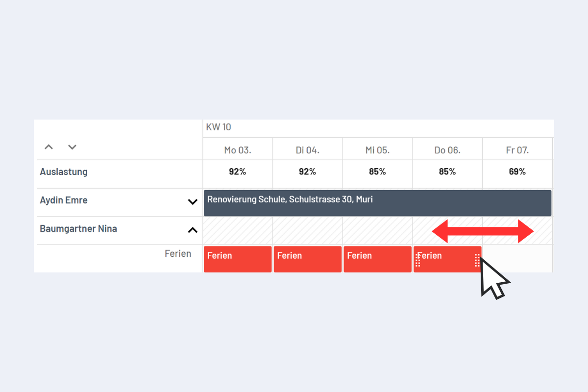Select the Ferien block on Di 04.
The height and width of the screenshot is (392, 588).
pyautogui.click(x=307, y=259)
